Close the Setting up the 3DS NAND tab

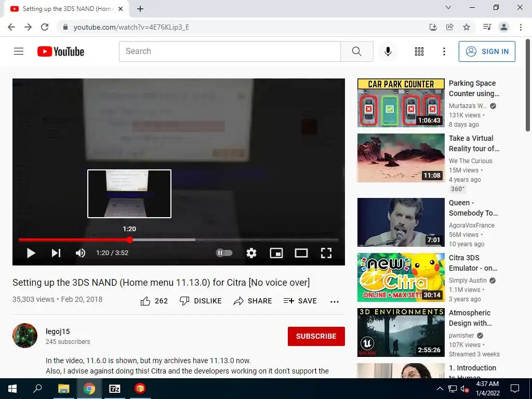[121, 9]
